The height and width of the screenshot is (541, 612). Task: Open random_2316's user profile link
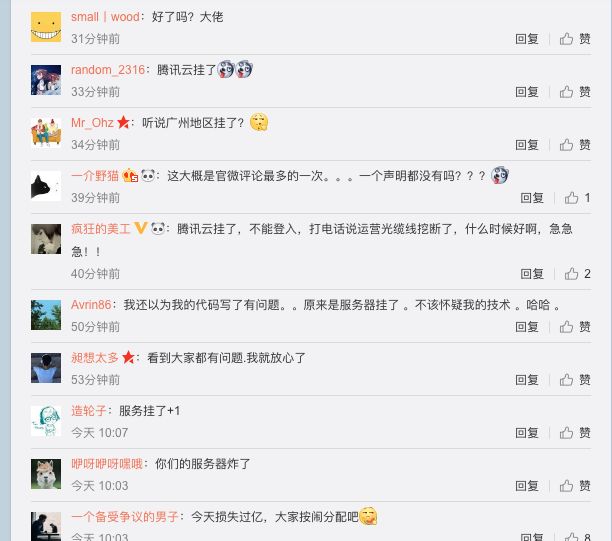click(108, 70)
